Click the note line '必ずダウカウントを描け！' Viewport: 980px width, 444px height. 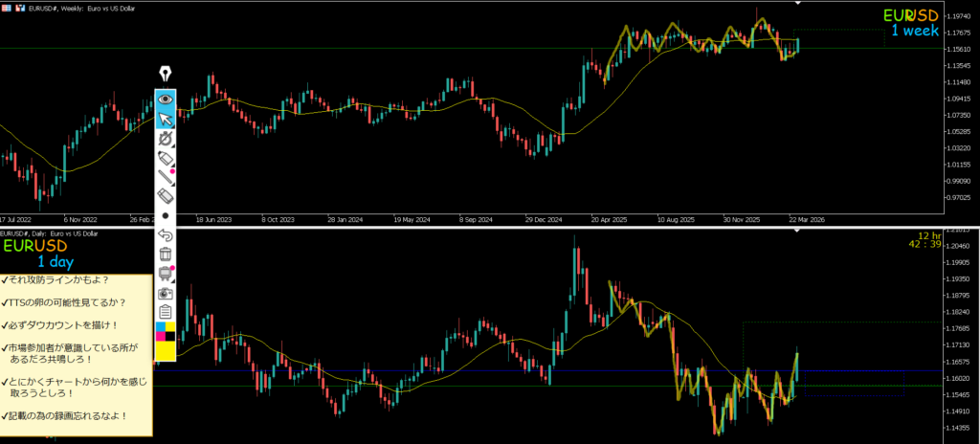tap(60, 325)
